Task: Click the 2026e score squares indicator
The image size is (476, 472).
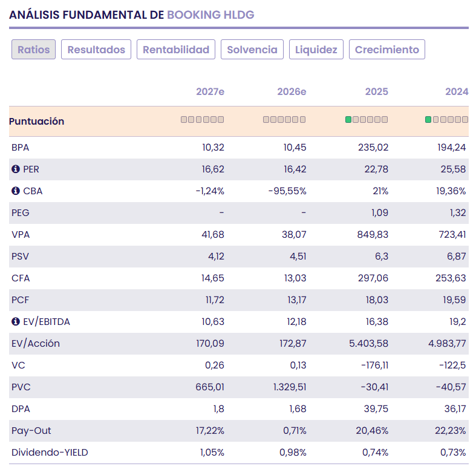Action: [284, 120]
